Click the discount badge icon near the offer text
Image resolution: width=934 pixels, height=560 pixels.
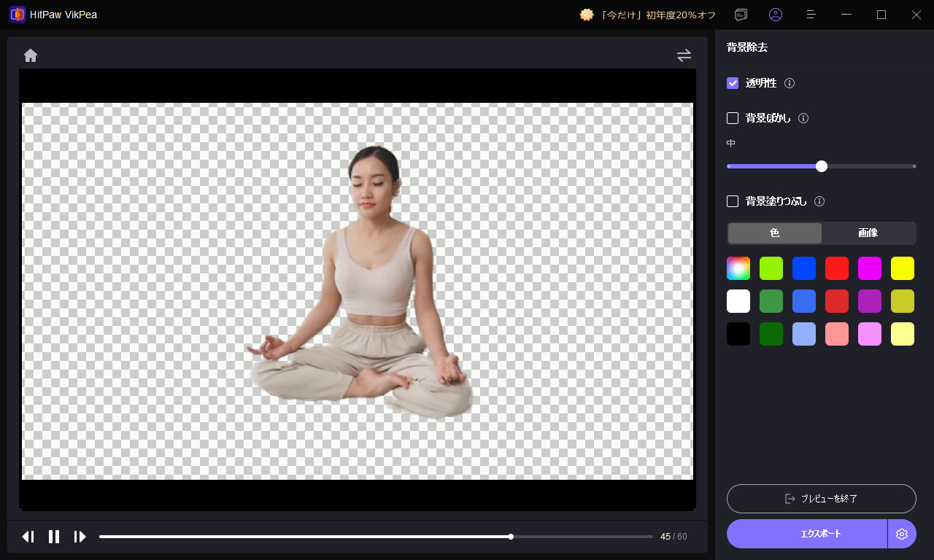tap(587, 14)
